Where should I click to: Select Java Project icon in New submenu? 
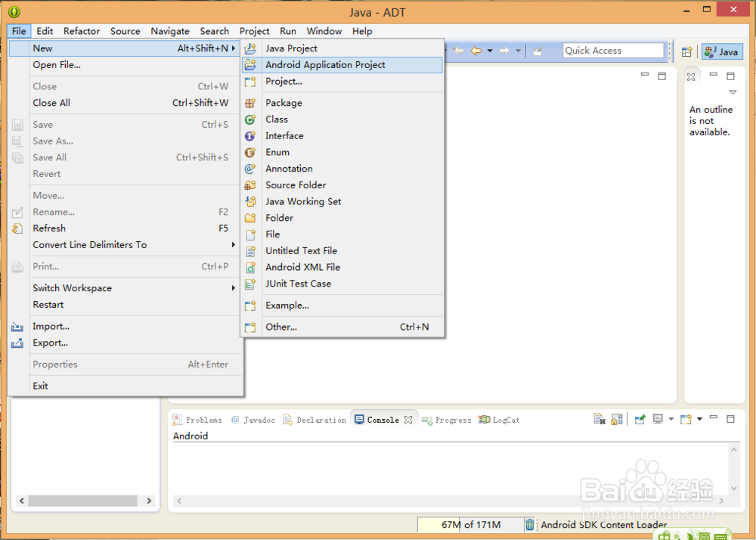250,48
